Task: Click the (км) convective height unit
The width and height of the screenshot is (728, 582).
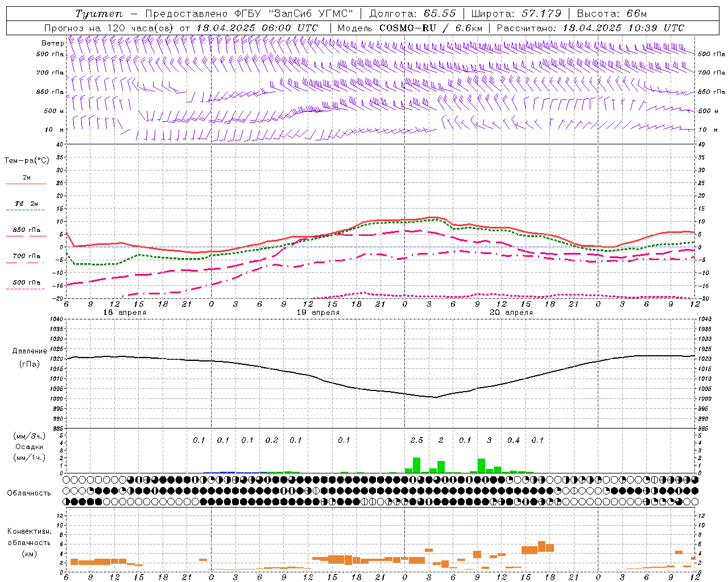Action: [30, 554]
